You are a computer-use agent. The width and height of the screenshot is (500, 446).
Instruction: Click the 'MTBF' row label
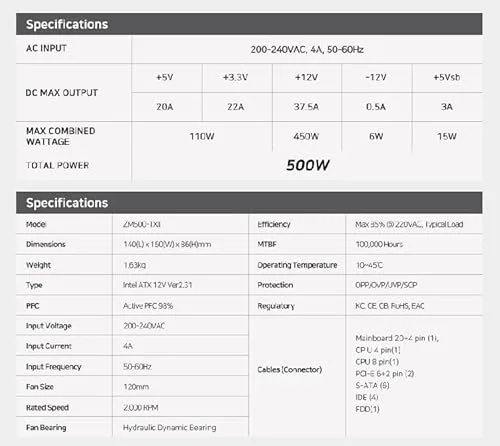click(x=267, y=244)
